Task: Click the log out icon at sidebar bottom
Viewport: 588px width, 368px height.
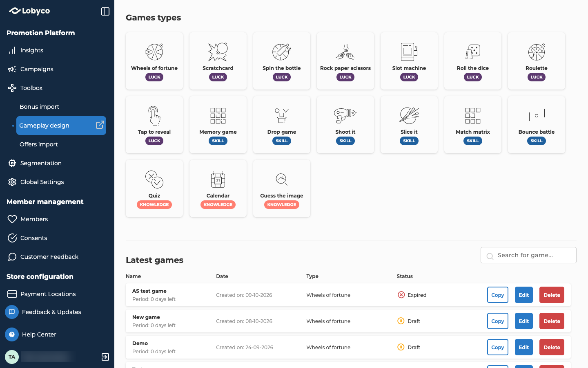Action: [105, 357]
